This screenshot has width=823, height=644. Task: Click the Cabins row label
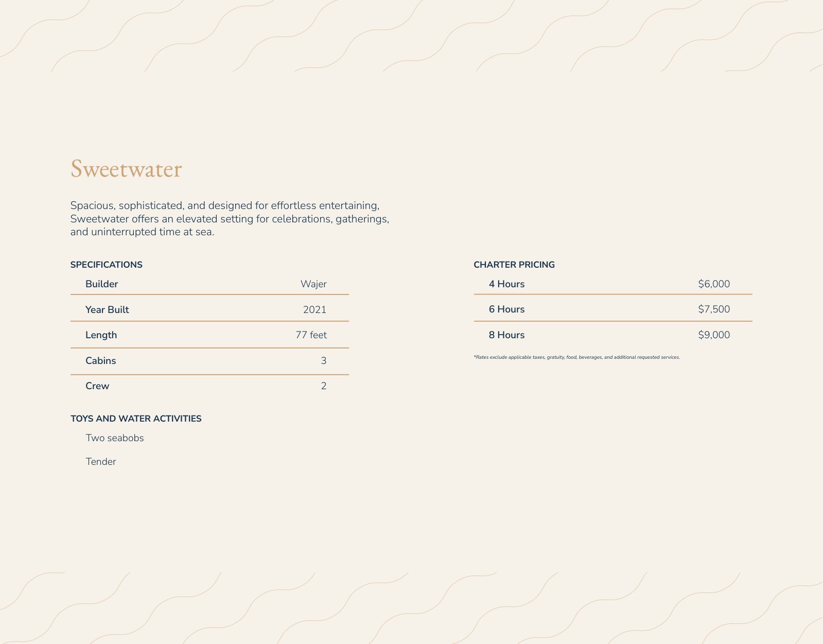pyautogui.click(x=100, y=361)
